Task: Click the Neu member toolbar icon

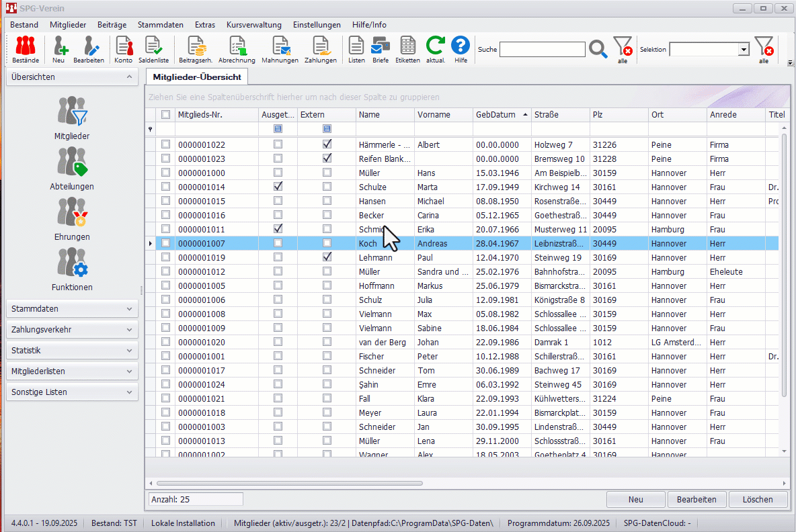Action: (59, 49)
